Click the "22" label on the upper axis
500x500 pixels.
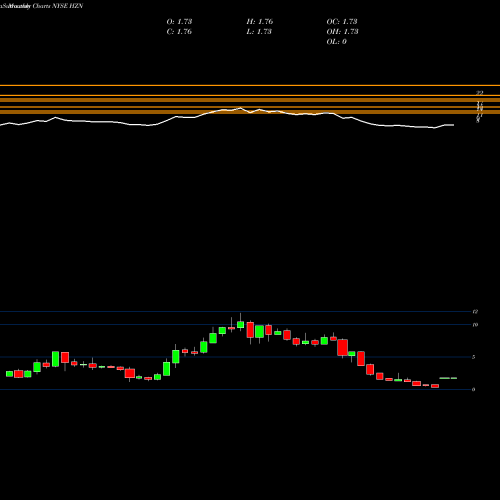point(480,93)
